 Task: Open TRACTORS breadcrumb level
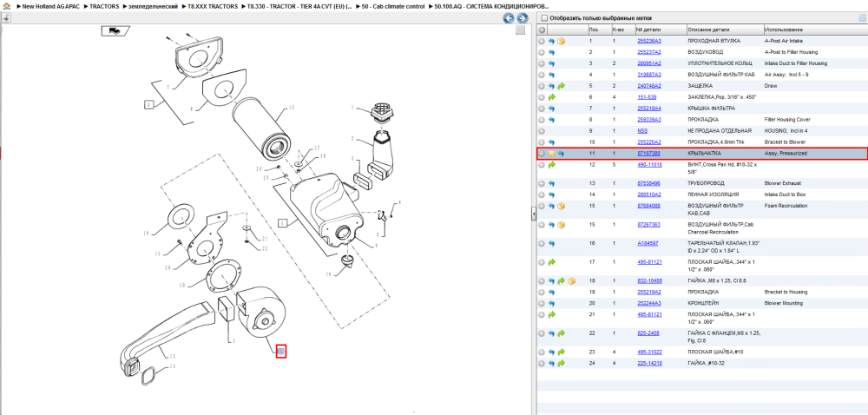click(104, 6)
